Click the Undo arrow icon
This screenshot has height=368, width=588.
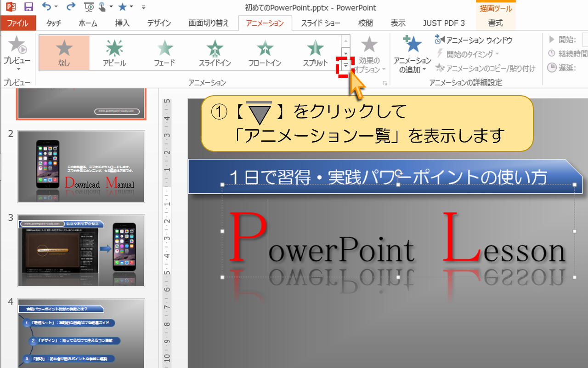point(46,7)
